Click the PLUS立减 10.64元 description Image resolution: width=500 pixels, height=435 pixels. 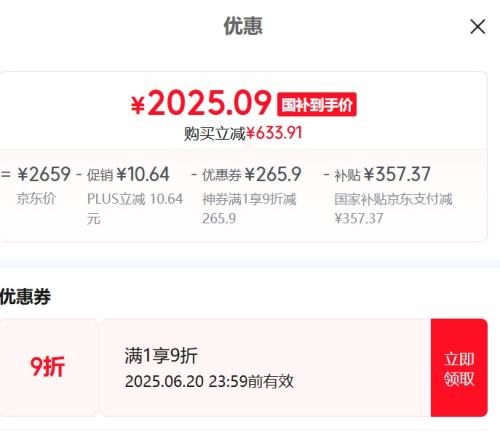(135, 209)
